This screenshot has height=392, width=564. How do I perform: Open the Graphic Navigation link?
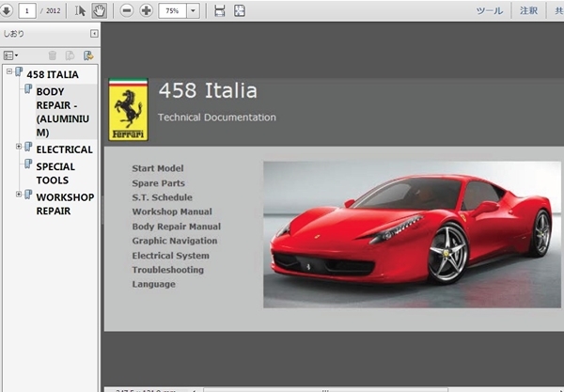tap(175, 241)
